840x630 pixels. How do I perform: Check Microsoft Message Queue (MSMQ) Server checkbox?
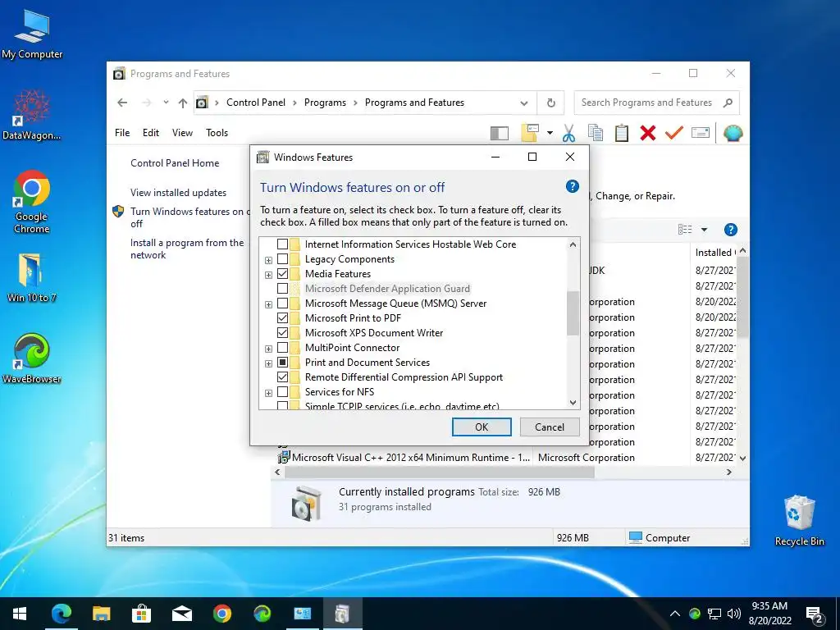282,304
